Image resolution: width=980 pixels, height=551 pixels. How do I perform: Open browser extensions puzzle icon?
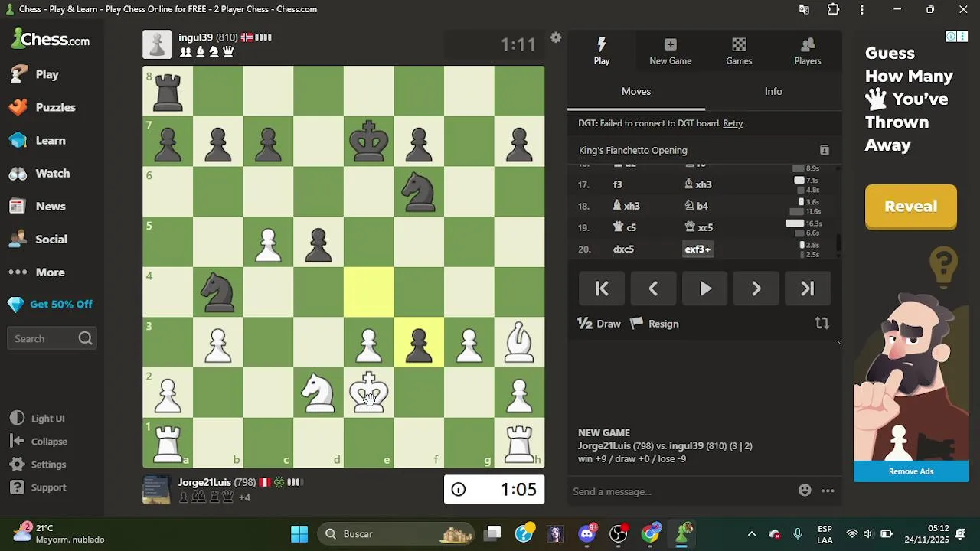click(x=833, y=9)
